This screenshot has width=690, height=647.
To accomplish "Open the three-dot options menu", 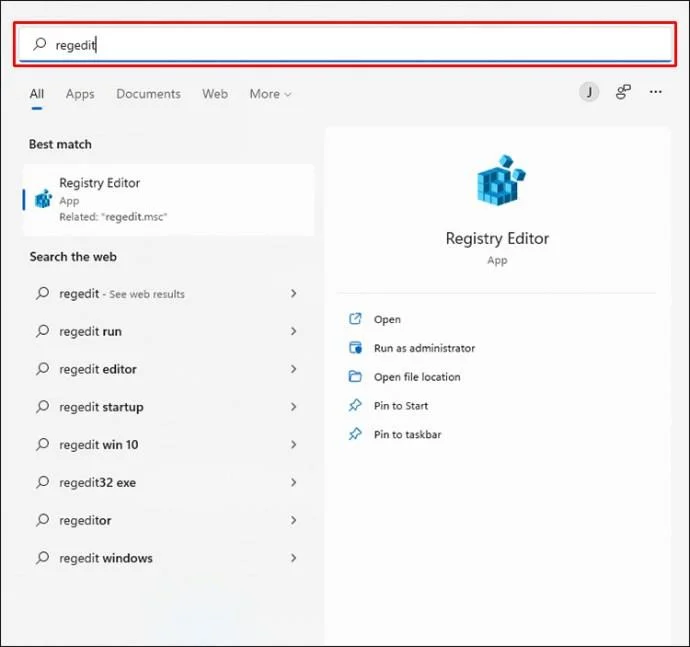I will pyautogui.click(x=655, y=92).
